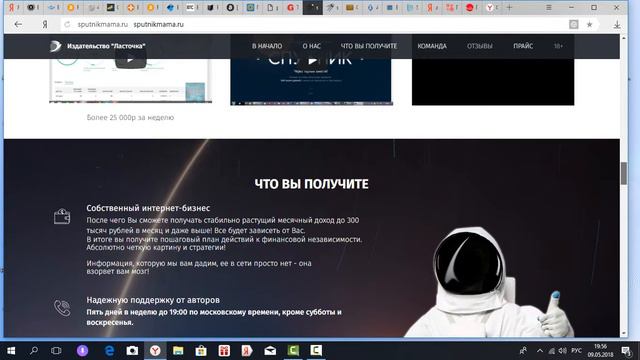Open the 'КОМАНДА' nav item
640x360 pixels.
click(x=432, y=46)
